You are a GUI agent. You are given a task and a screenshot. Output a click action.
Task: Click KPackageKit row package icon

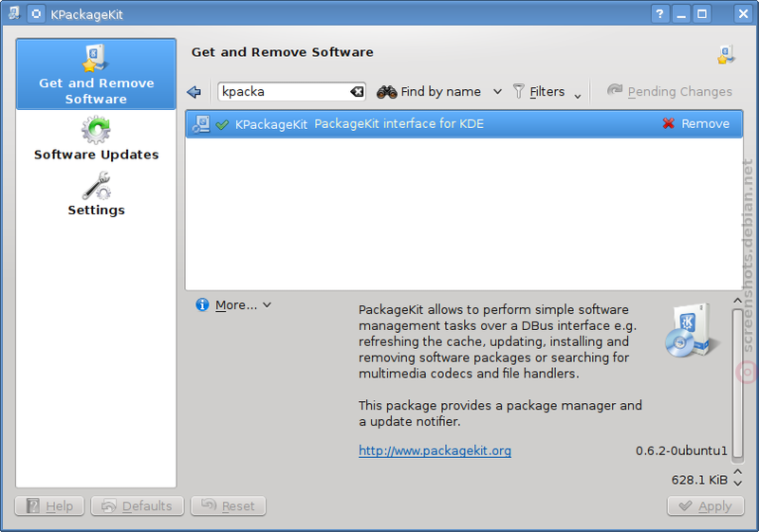pyautogui.click(x=201, y=124)
